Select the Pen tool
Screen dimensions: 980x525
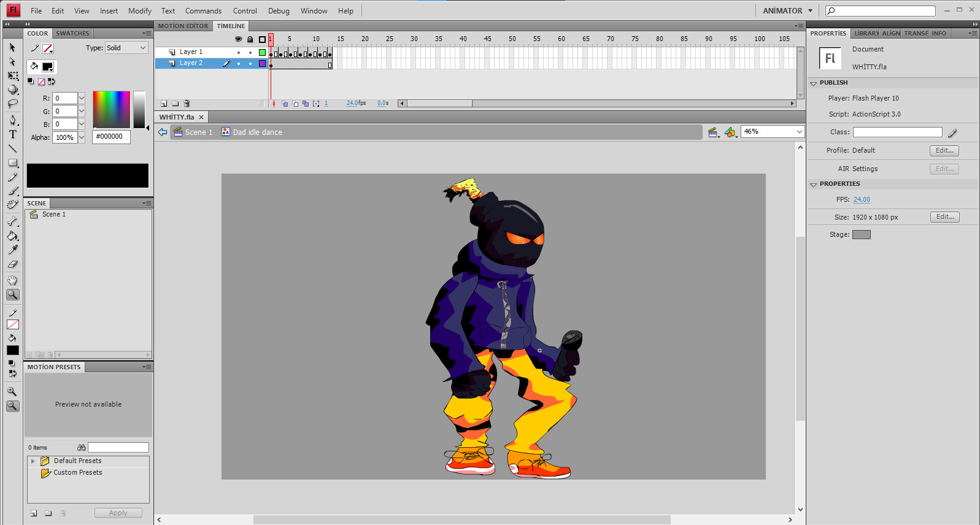tap(12, 120)
